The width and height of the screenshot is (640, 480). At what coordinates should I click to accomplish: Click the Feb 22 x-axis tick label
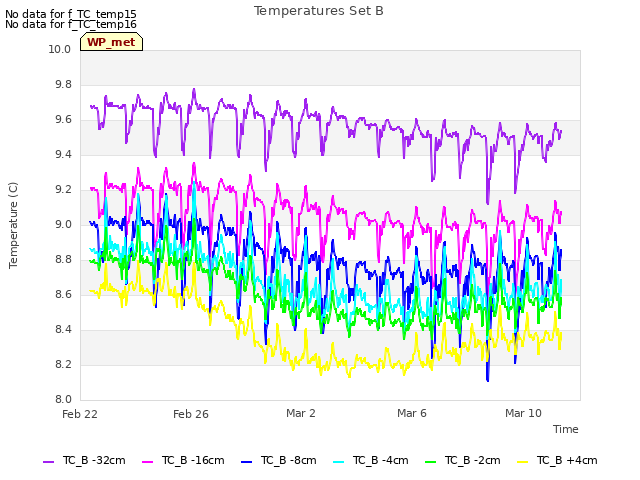click(x=80, y=414)
